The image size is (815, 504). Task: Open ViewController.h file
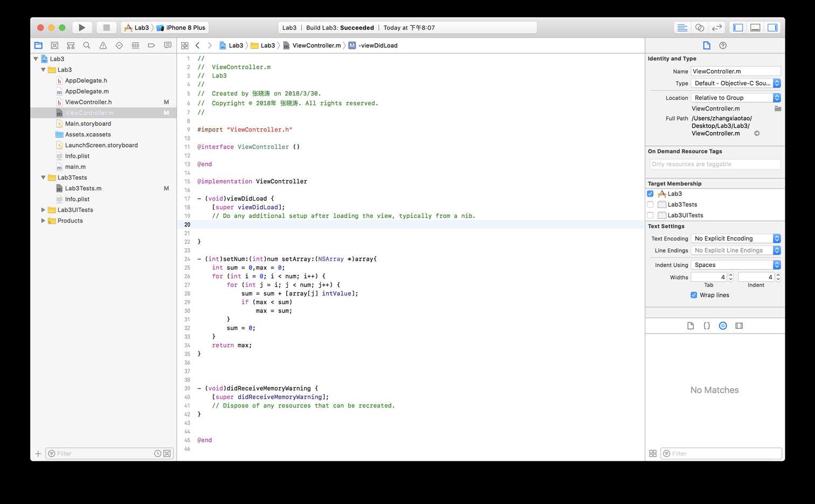pyautogui.click(x=88, y=102)
